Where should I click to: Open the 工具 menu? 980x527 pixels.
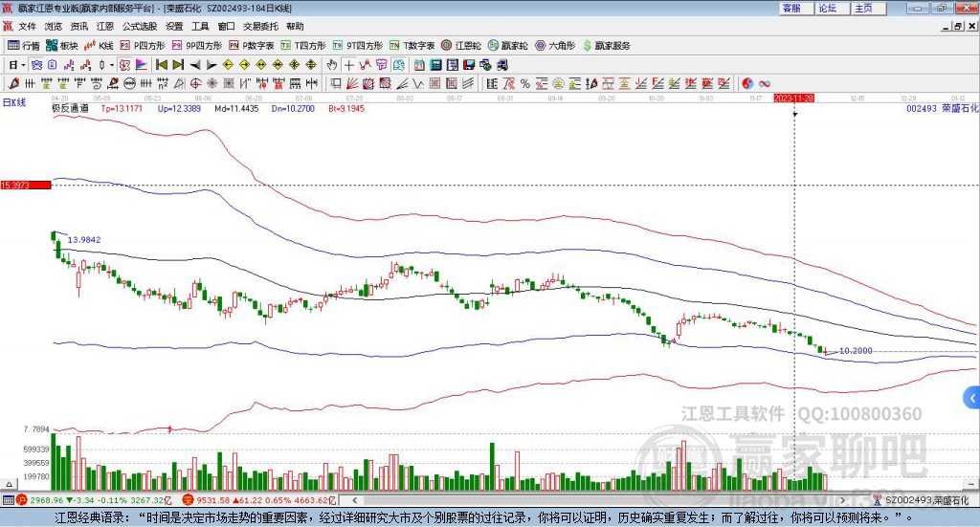coord(200,26)
